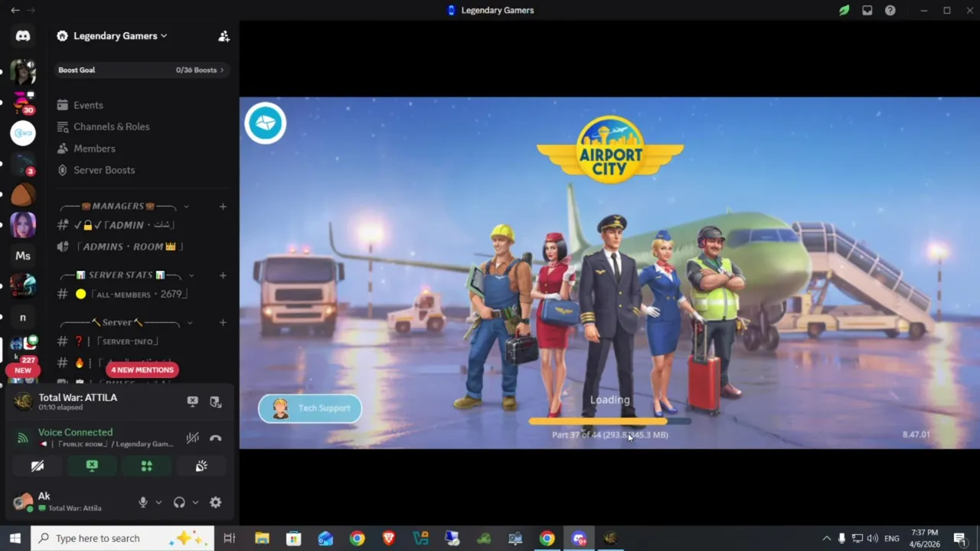Open Server Boosts
Image resolution: width=980 pixels, height=551 pixels.
103,170
